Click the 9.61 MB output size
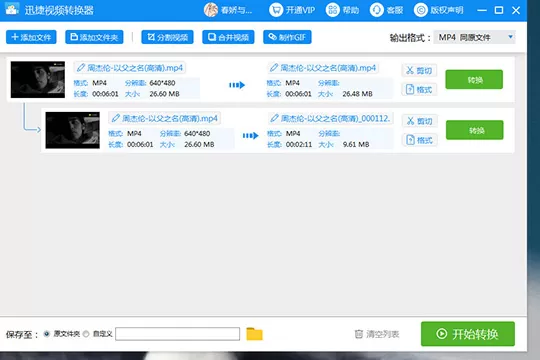 point(356,144)
